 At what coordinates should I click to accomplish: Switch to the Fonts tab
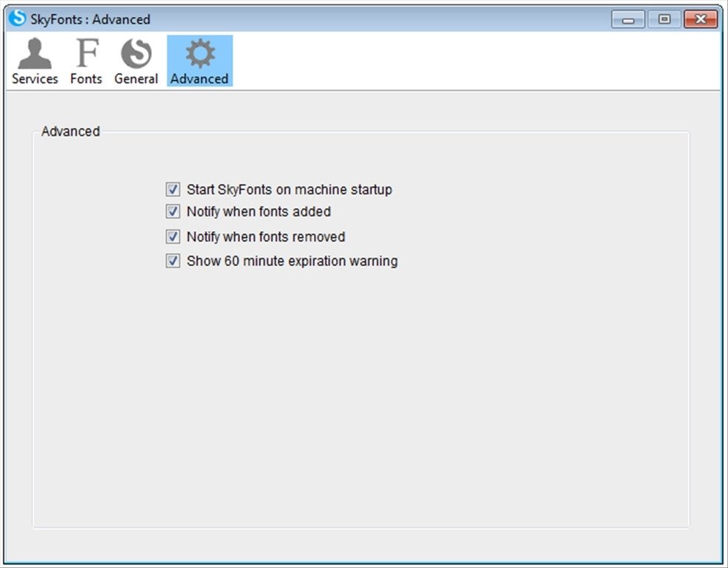tap(87, 61)
